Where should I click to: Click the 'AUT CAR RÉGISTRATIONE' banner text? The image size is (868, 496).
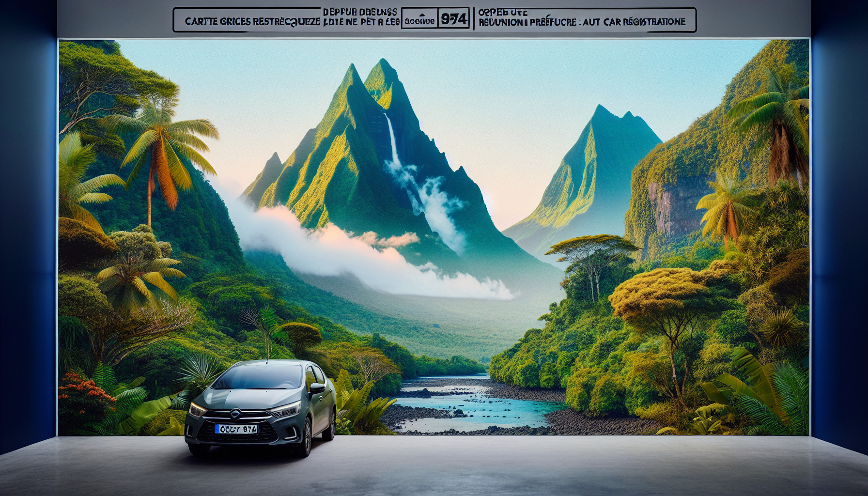[634, 22]
